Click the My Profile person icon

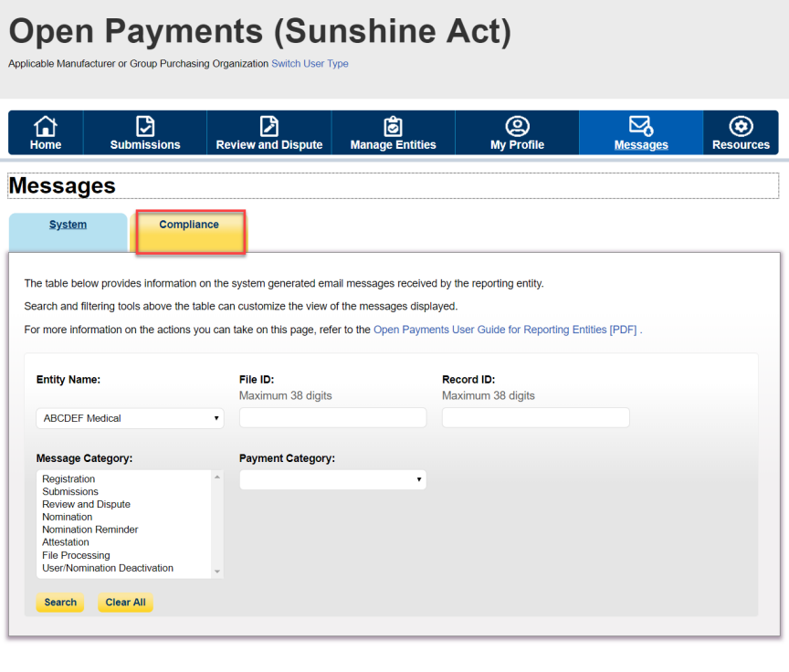(x=517, y=126)
